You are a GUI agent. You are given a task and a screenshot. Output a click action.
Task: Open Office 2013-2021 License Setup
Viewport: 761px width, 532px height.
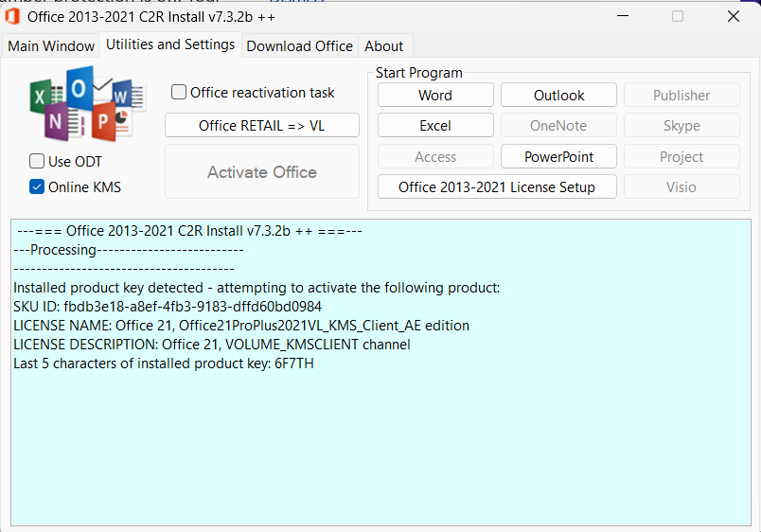coord(497,187)
